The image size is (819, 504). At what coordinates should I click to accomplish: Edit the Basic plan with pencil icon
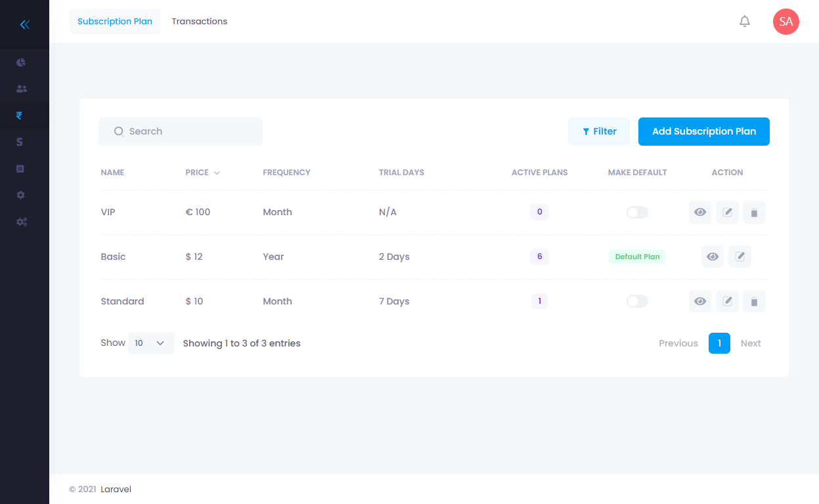click(x=740, y=257)
